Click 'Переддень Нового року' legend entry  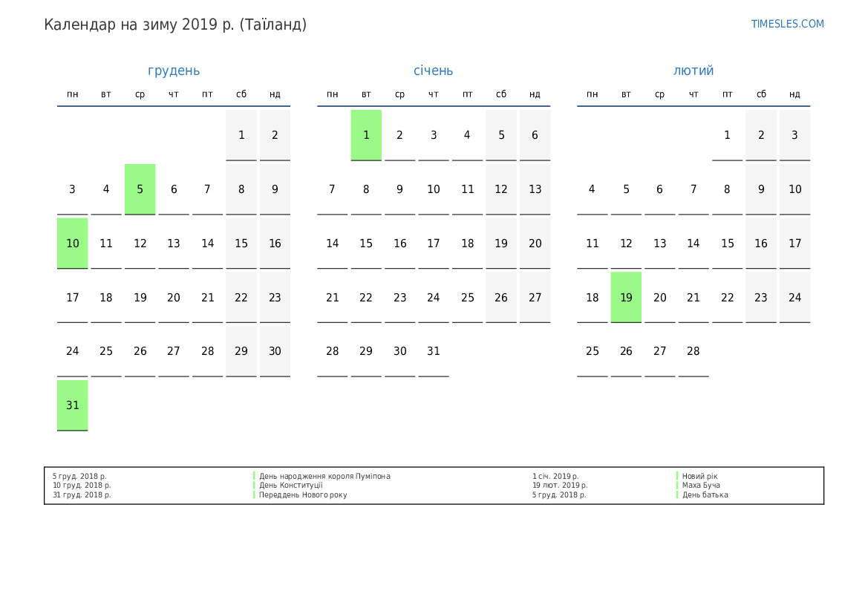pyautogui.click(x=303, y=495)
